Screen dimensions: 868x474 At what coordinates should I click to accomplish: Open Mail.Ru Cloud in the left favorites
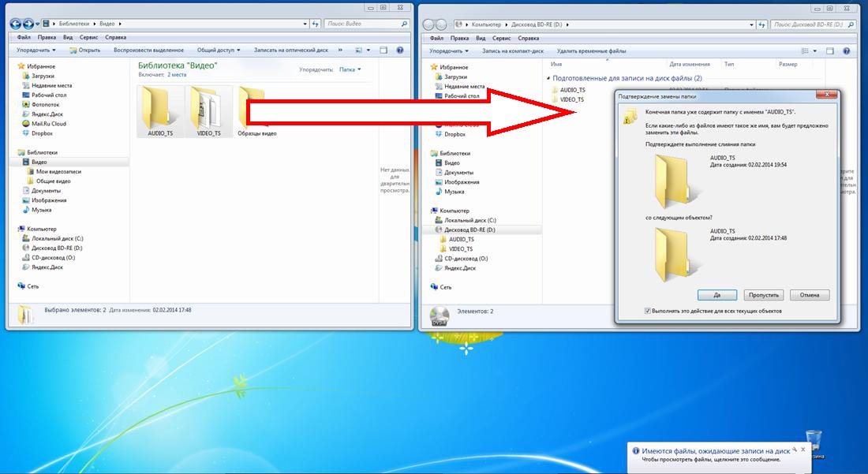point(48,124)
